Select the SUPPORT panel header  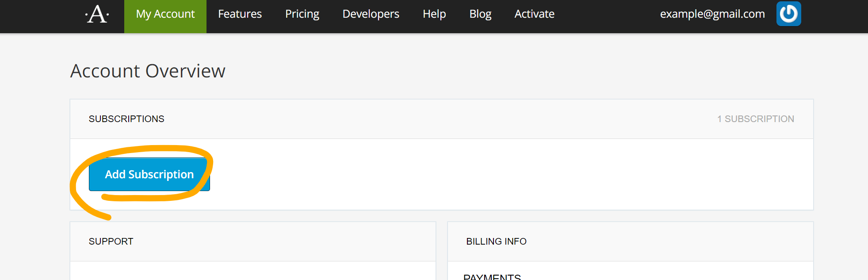click(x=111, y=242)
